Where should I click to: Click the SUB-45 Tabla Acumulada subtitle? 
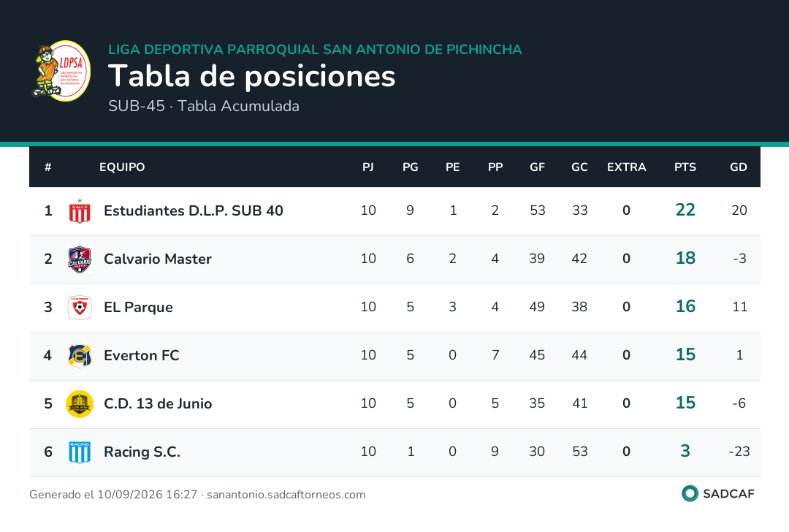pyautogui.click(x=204, y=106)
